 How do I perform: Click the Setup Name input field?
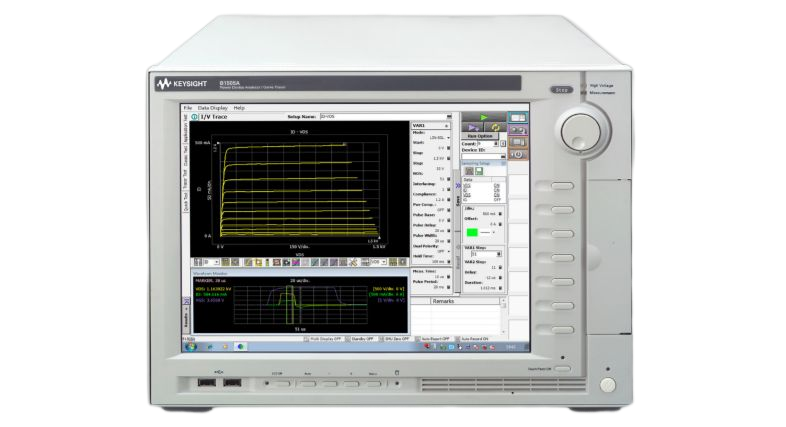coord(362,117)
